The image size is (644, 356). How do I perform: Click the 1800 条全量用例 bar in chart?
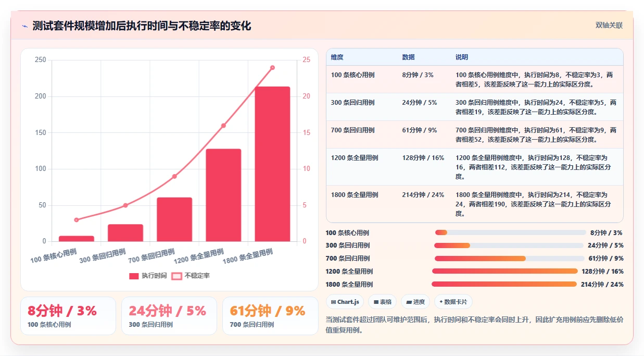(x=272, y=164)
